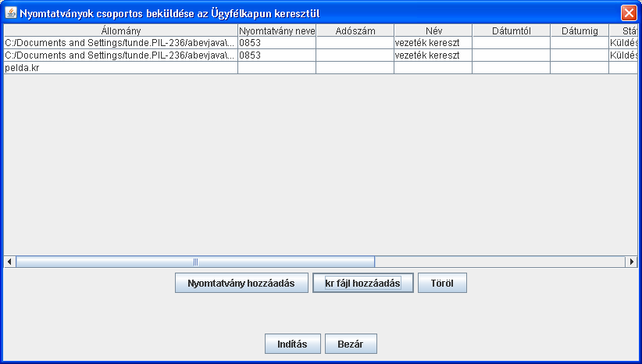Click the horizontal scrollbar thumb
Viewport: 642px width, 364px height.
click(195, 261)
